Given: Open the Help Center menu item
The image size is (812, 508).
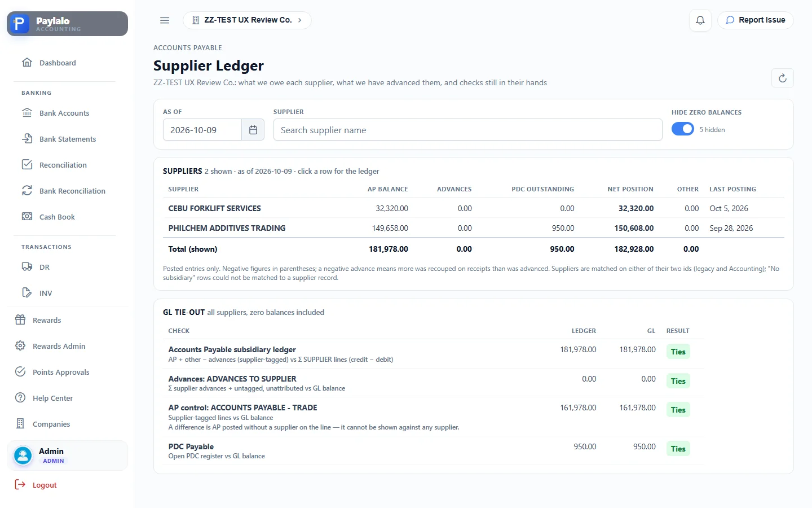Looking at the screenshot, I should point(52,398).
